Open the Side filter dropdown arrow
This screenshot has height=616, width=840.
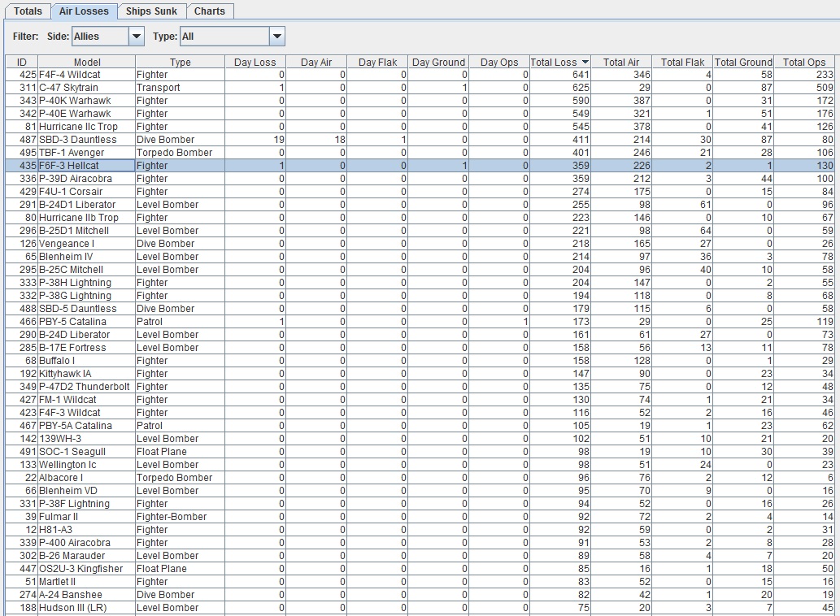(137, 37)
